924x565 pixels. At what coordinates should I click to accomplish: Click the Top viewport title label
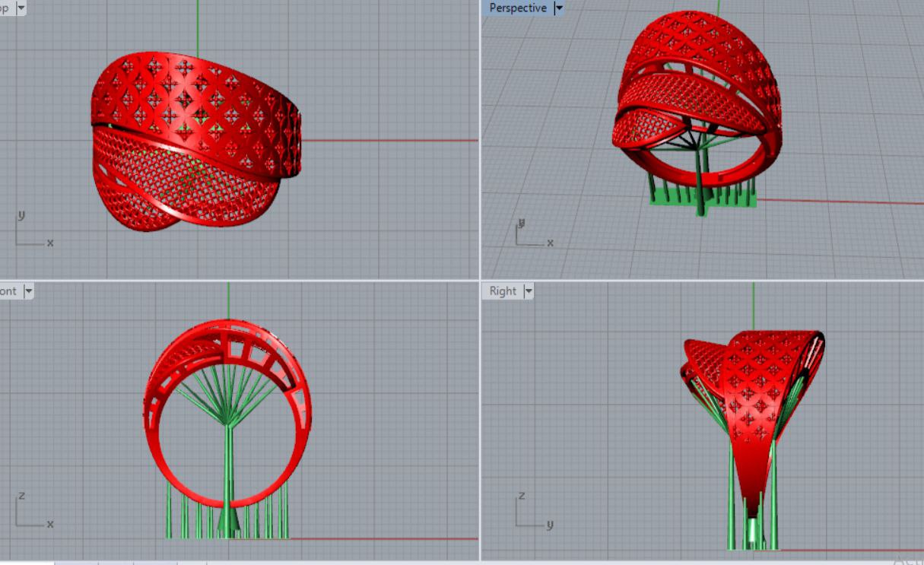pyautogui.click(x=5, y=8)
